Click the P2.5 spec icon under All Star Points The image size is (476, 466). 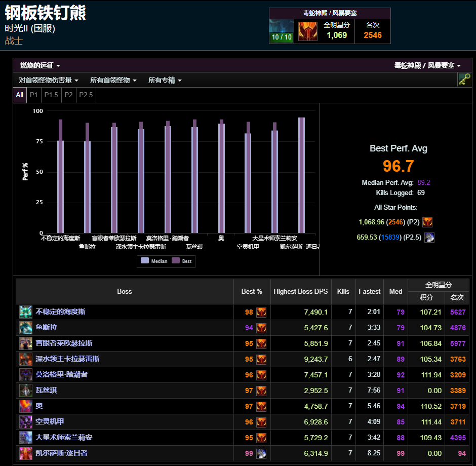429,237
